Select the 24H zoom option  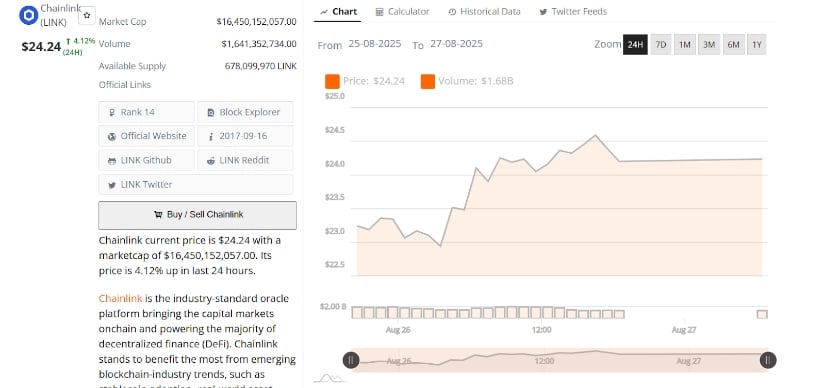pos(635,45)
